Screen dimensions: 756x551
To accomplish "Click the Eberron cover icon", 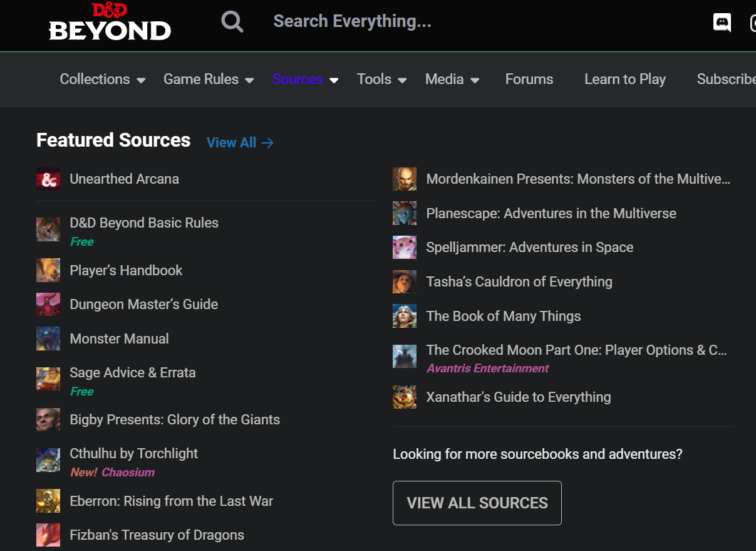I will [x=48, y=501].
